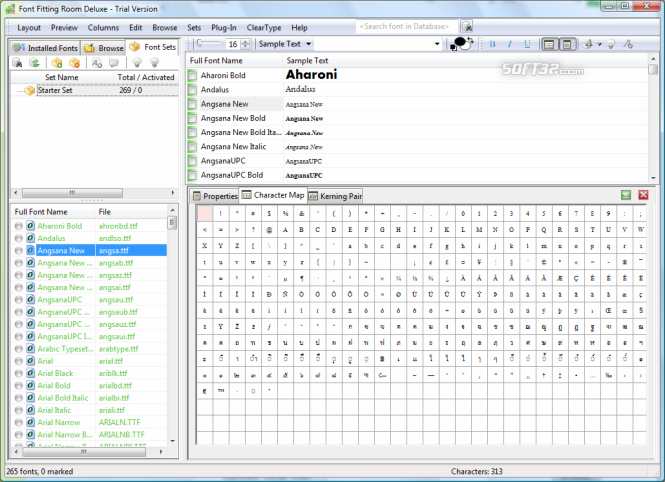Close the Character Map panel with red X
This screenshot has height=482, width=665.
coord(643,195)
